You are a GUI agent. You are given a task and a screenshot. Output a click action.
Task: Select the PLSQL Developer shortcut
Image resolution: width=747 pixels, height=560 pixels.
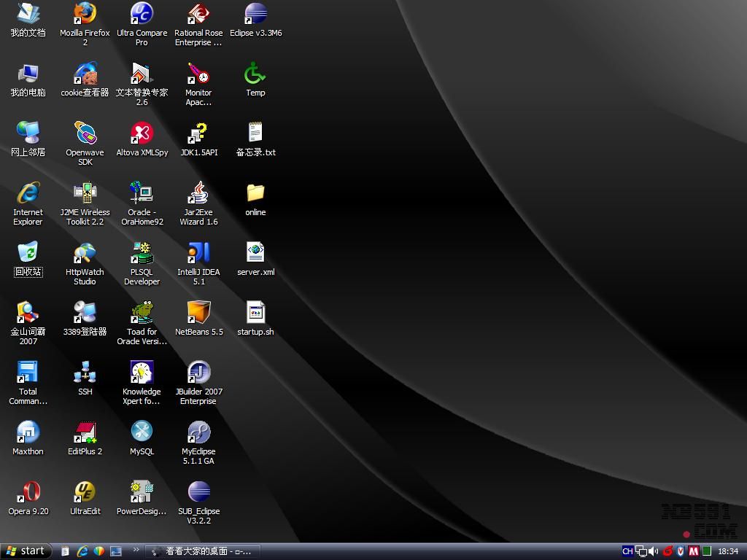(142, 253)
